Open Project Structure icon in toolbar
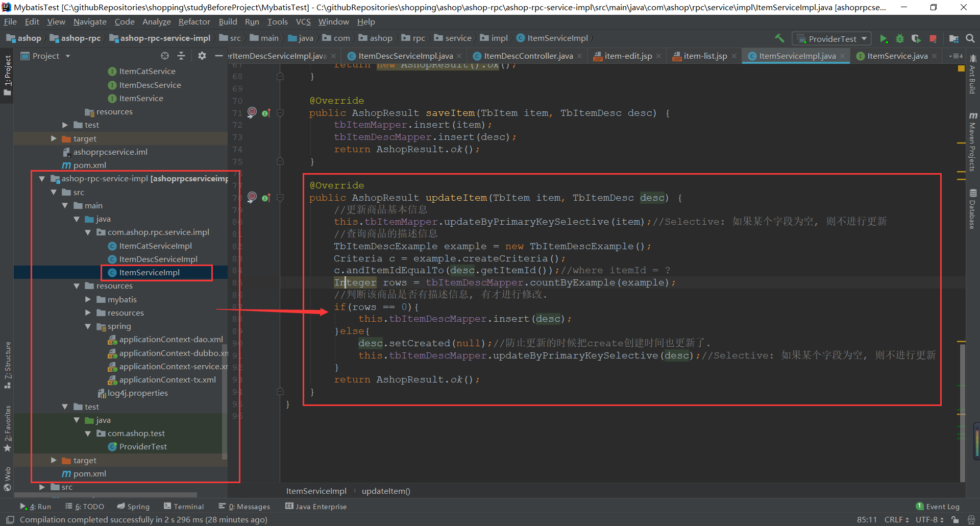The width and height of the screenshot is (980, 526). (954, 39)
